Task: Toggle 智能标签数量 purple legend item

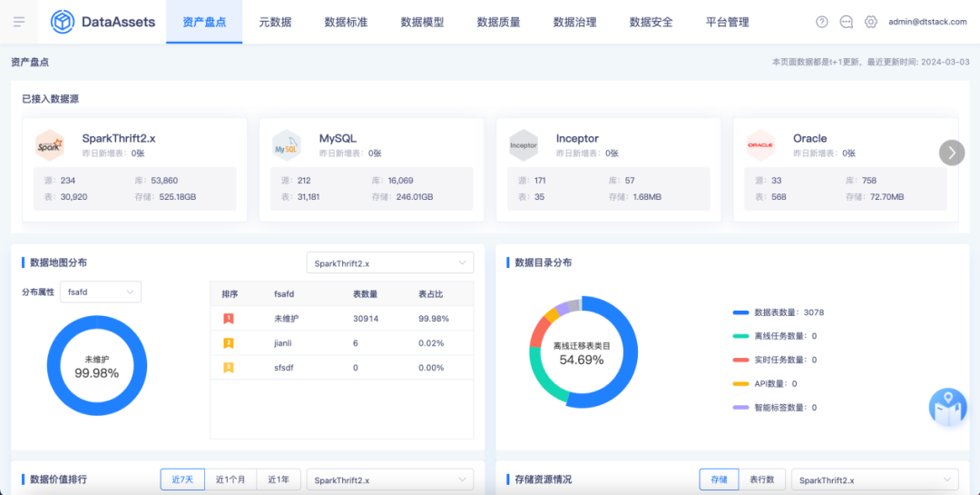Action: (x=775, y=408)
